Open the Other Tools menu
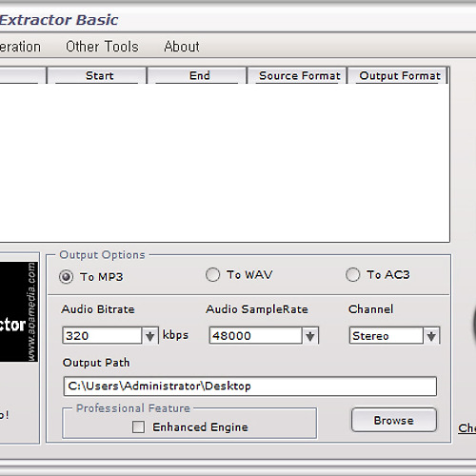 [102, 47]
